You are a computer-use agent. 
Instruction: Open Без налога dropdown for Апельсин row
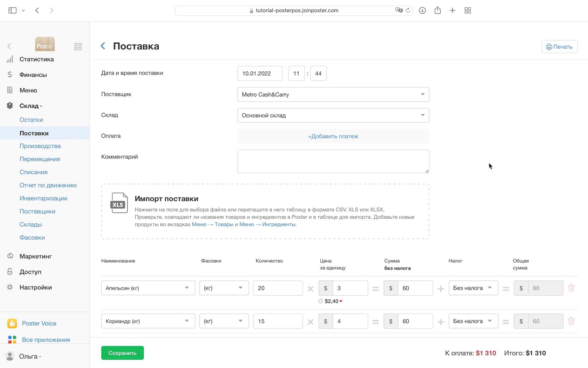pyautogui.click(x=473, y=288)
